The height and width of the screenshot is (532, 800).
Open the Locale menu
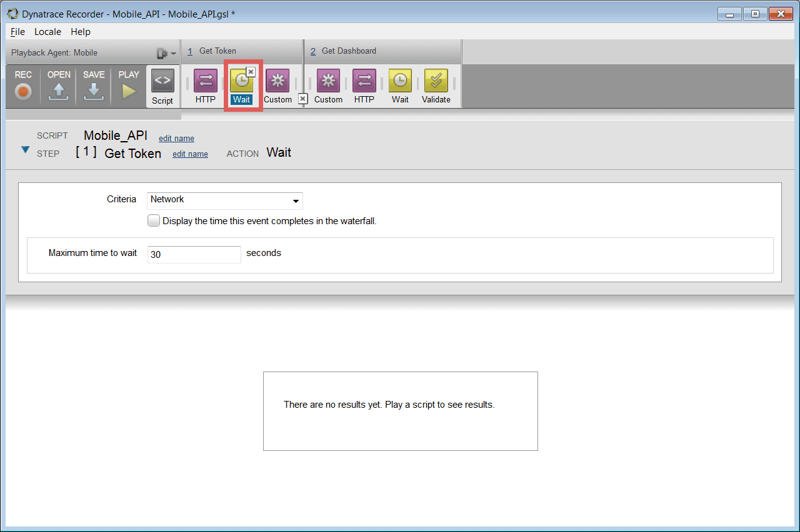pos(48,32)
